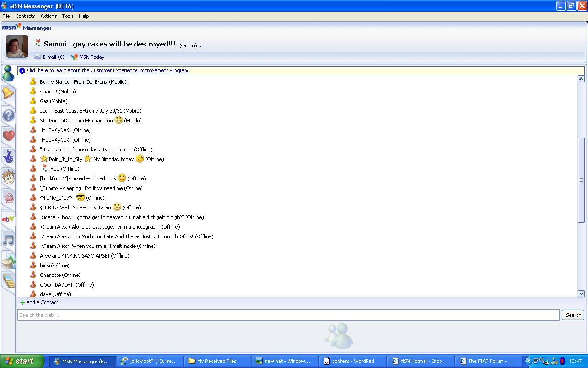588x368 pixels.
Task: Open the Contacts menu
Action: click(25, 16)
